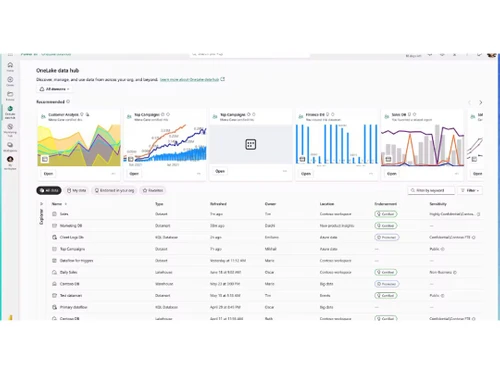This screenshot has height=375, width=500.
Task: Follow Learn more about OneLake data hub link
Action: tap(189, 80)
